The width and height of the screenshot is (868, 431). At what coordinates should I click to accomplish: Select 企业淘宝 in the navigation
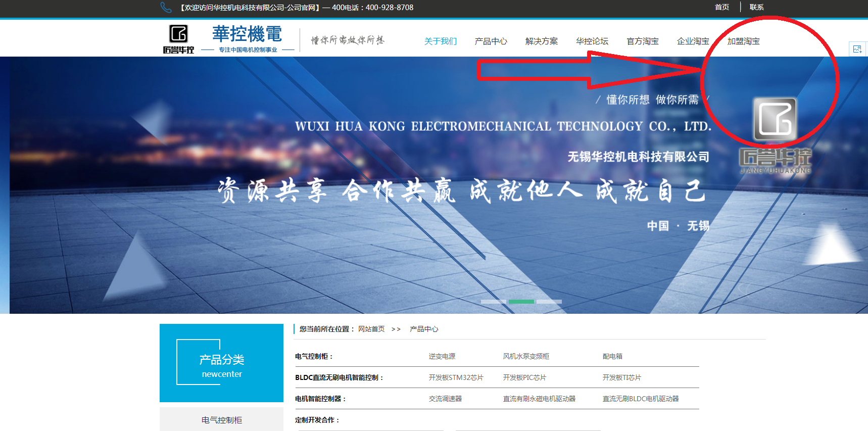click(693, 41)
